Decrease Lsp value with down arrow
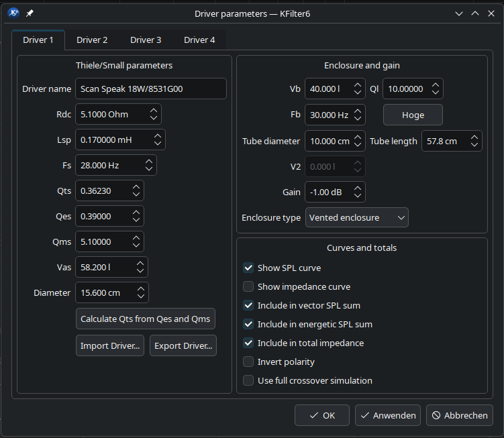The image size is (504, 438). point(158,144)
